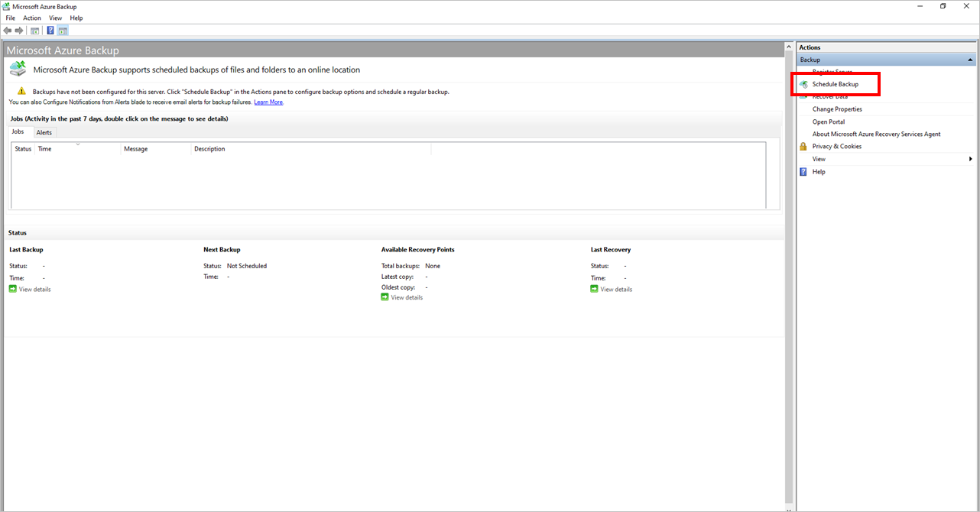The image size is (980, 512).
Task: Click Register Server in Actions pane
Action: [x=832, y=71]
